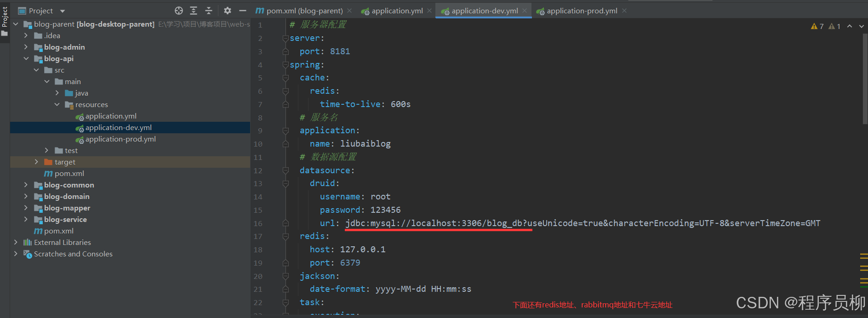
Task: Go to next highlighted error arrow
Action: pos(861,26)
